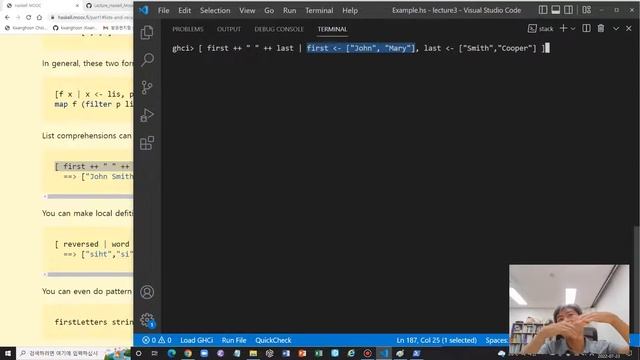Open the Extensions view
This screenshot has height=360, width=640.
point(147,143)
